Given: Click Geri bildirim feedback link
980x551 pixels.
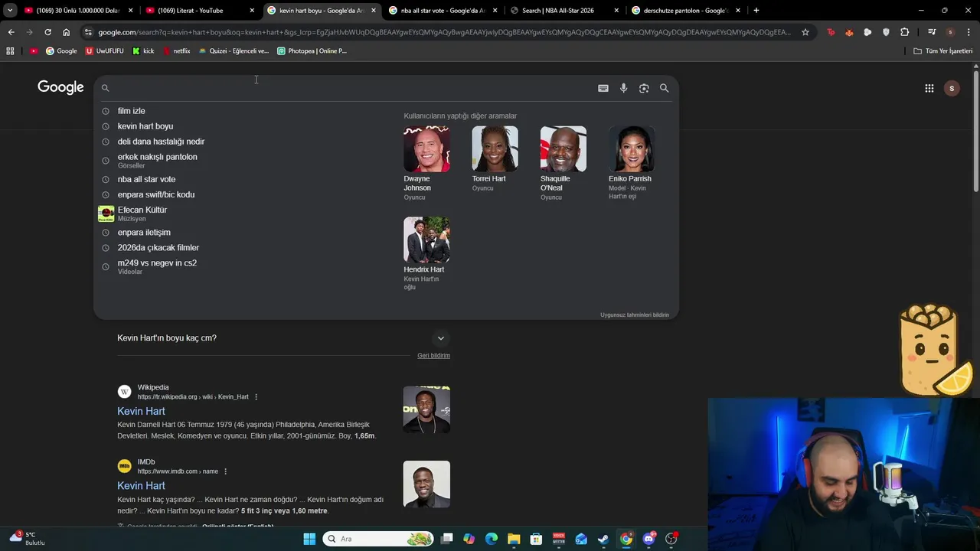Looking at the screenshot, I should tap(433, 356).
